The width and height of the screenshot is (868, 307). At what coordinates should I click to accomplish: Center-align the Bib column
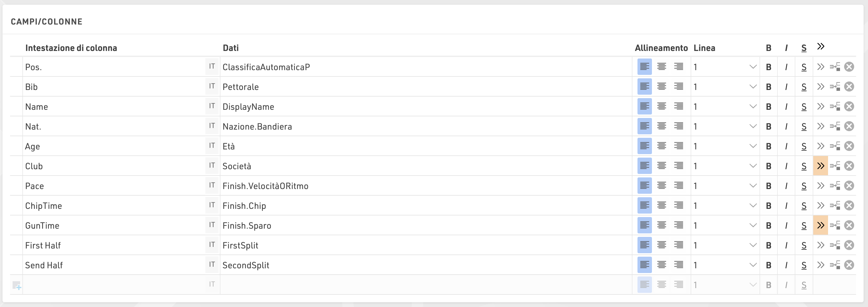click(x=661, y=87)
